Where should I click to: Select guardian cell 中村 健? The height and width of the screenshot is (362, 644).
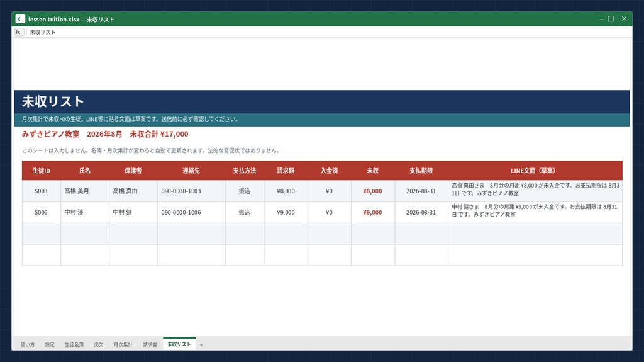point(133,212)
